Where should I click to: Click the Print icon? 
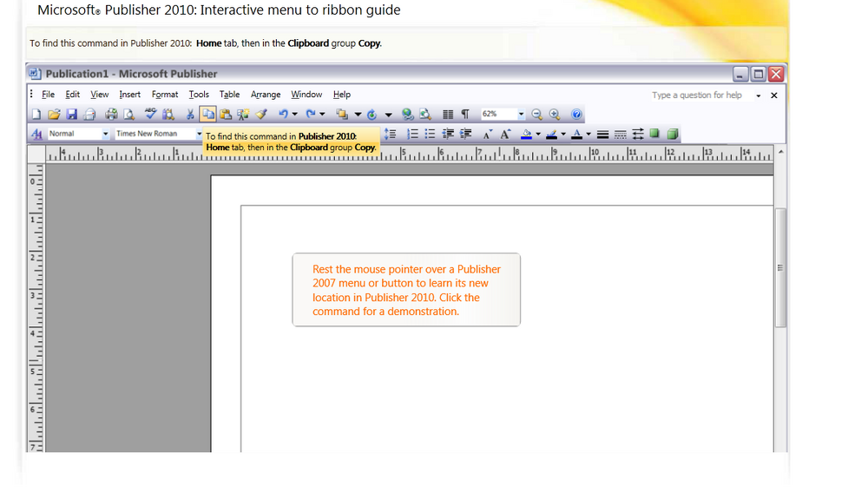[x=111, y=115]
